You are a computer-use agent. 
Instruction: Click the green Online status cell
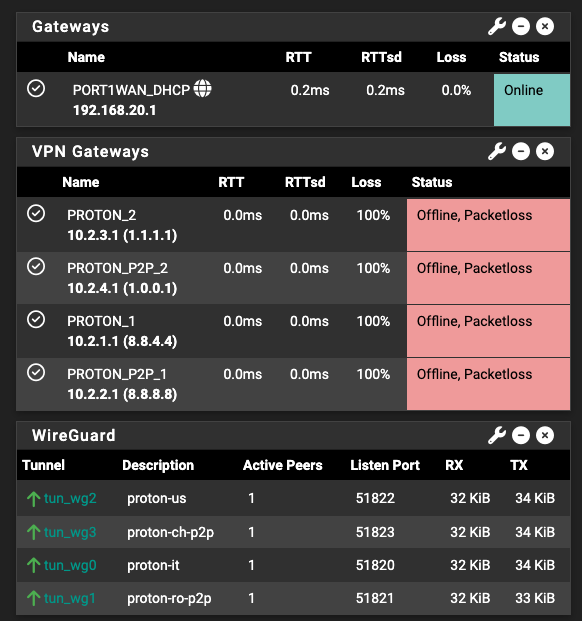532,100
